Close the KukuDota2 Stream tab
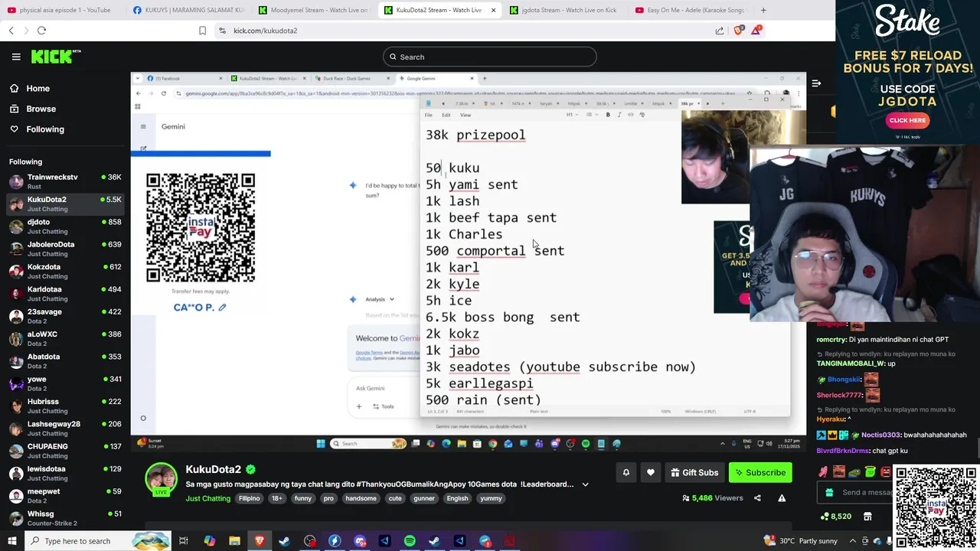Viewport: 980px width, 551px height. 493,10
